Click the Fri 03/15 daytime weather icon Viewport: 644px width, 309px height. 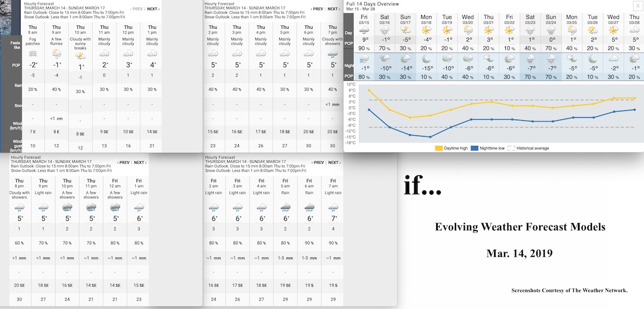(364, 30)
